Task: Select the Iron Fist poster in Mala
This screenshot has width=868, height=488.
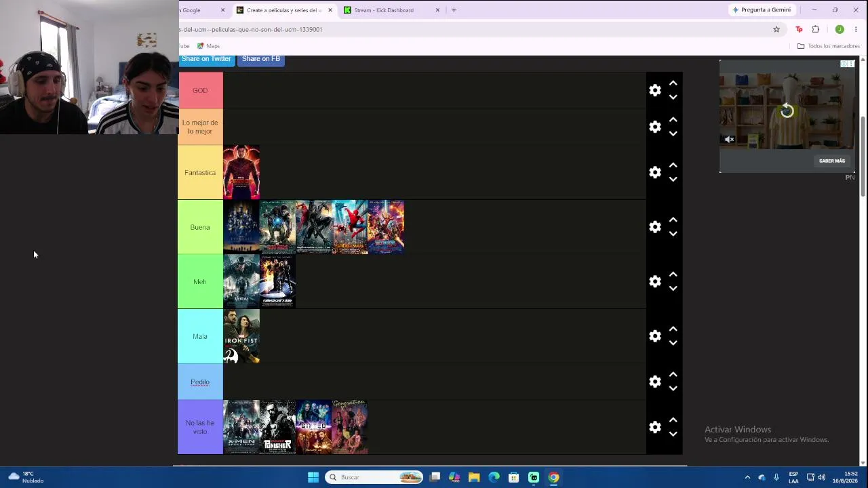Action: click(241, 336)
